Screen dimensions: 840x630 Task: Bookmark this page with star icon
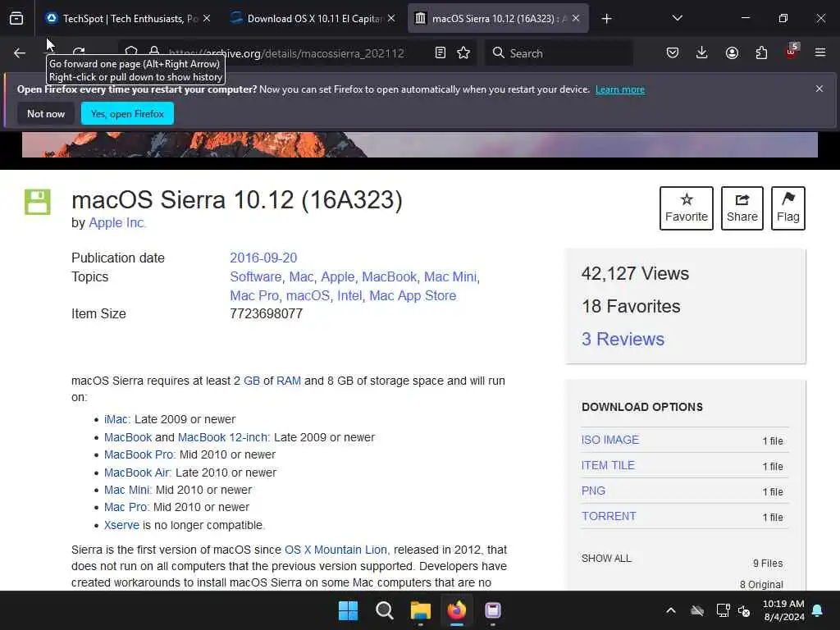pyautogui.click(x=463, y=53)
